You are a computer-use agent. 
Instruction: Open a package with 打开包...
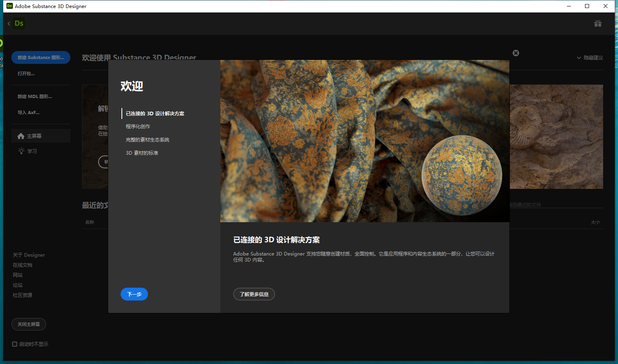(x=26, y=74)
